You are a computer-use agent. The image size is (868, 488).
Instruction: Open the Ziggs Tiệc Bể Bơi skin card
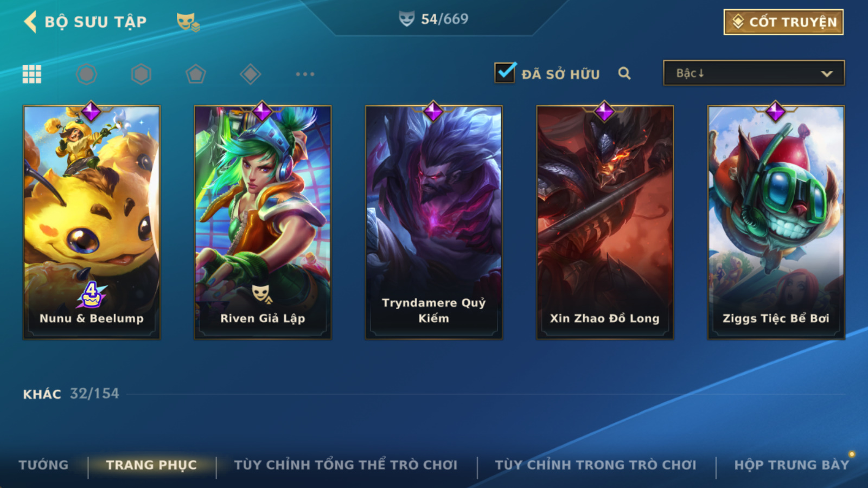pyautogui.click(x=776, y=222)
